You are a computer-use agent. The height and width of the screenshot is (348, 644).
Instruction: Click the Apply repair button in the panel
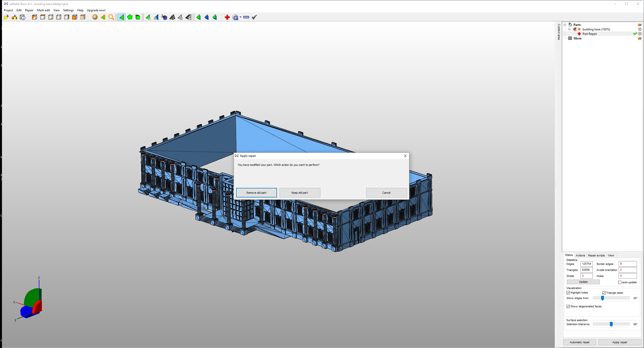620,342
